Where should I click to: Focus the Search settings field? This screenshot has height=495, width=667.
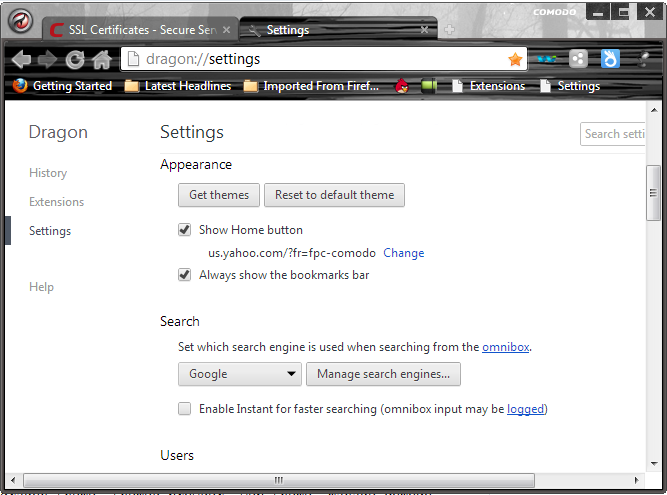(613, 134)
